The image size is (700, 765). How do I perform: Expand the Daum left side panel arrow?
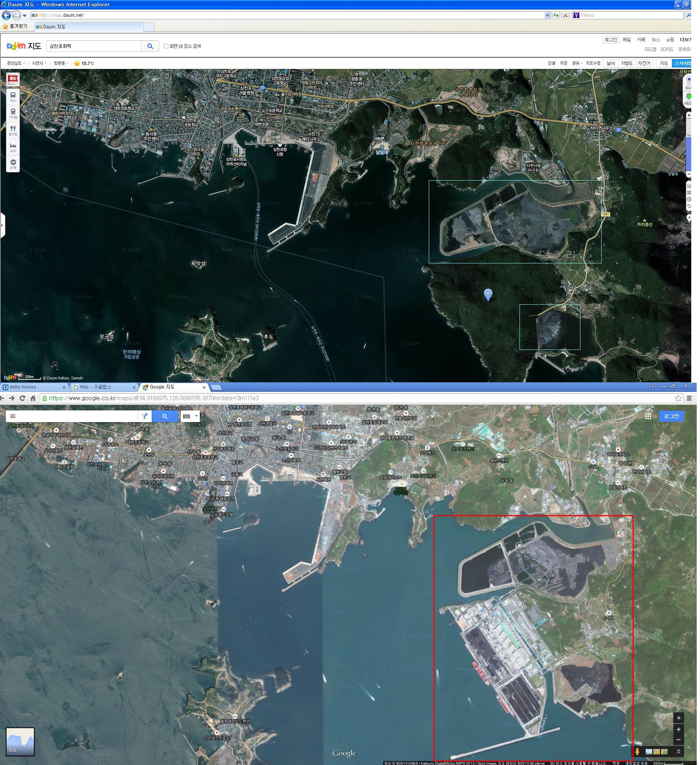point(2,225)
